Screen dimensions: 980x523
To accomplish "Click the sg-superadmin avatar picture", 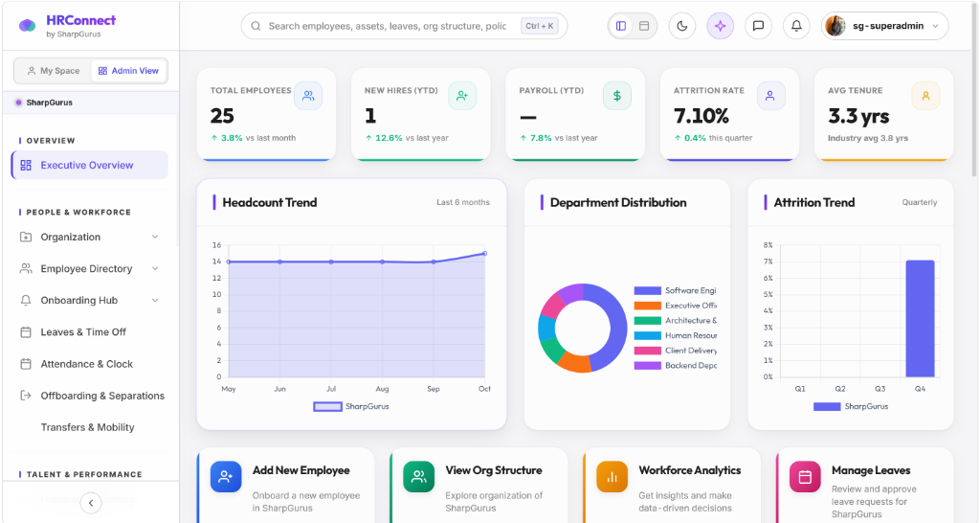I will [x=835, y=26].
